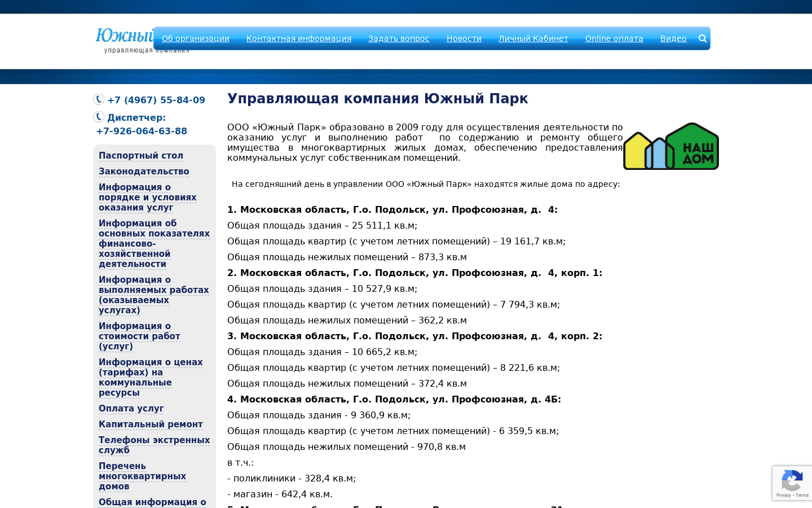Viewport: 812px width, 508px height.
Task: Click text Общая площадь здания - 9 360,9 кв.м
Action: pyautogui.click(x=319, y=415)
